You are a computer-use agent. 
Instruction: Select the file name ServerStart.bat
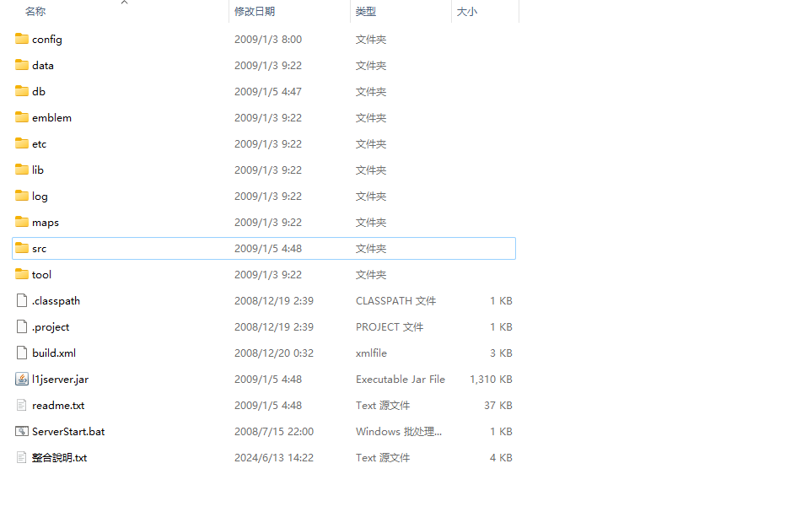point(68,432)
